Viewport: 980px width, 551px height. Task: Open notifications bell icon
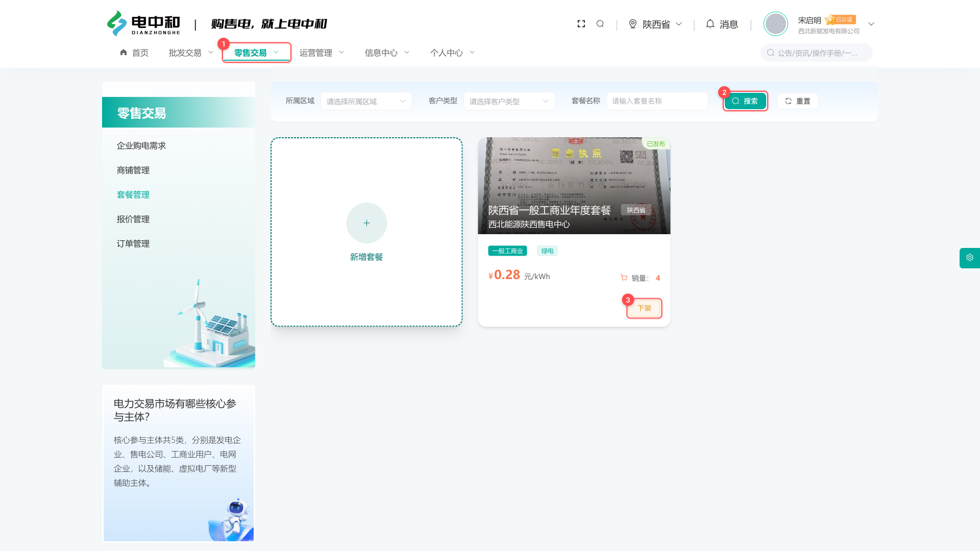coord(710,24)
